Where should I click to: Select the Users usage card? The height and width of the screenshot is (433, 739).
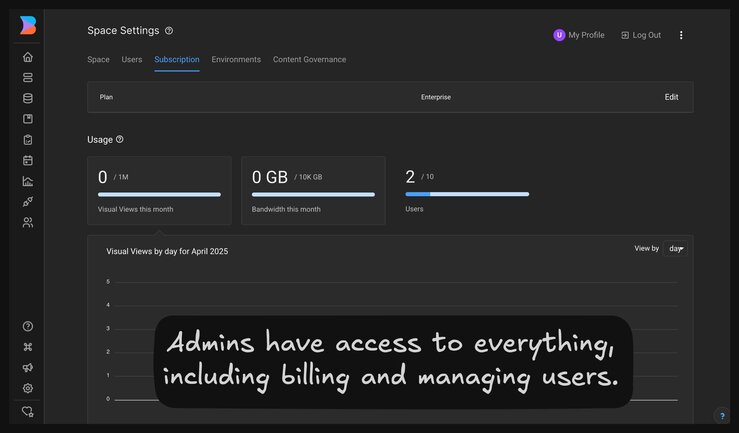point(467,191)
